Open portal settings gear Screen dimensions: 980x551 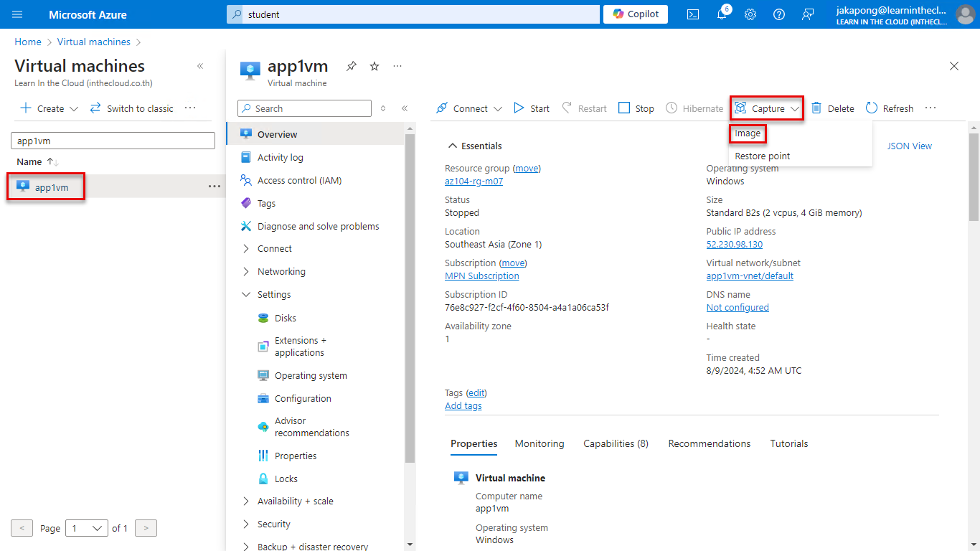[x=750, y=14]
